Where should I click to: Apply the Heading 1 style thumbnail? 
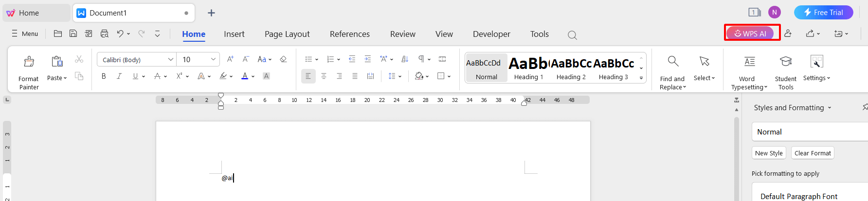(528, 68)
